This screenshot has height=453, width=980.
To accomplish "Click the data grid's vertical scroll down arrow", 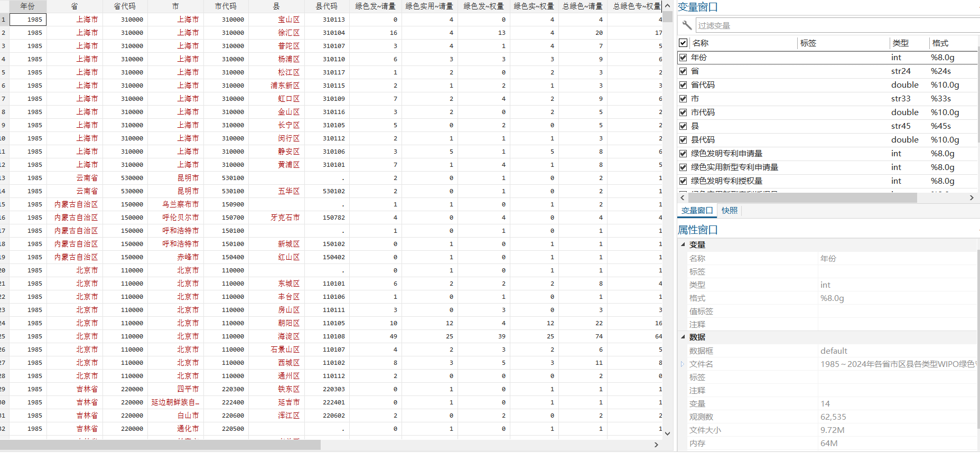I will [x=667, y=433].
